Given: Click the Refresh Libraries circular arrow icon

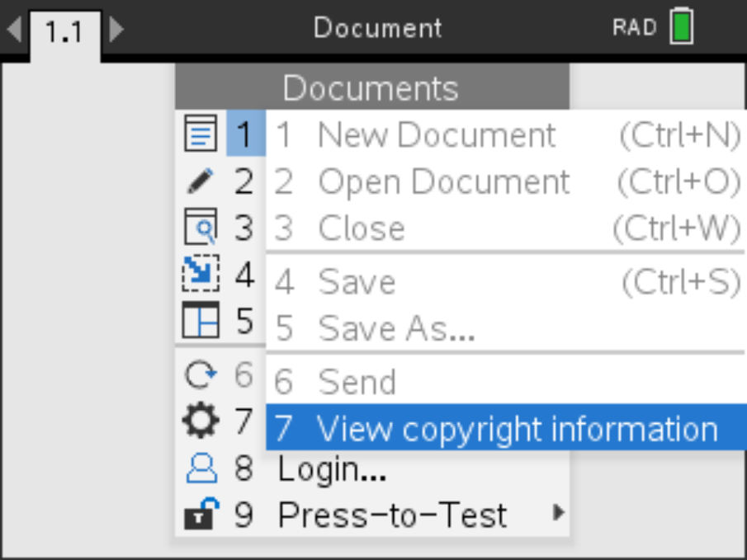Looking at the screenshot, I should coord(200,376).
